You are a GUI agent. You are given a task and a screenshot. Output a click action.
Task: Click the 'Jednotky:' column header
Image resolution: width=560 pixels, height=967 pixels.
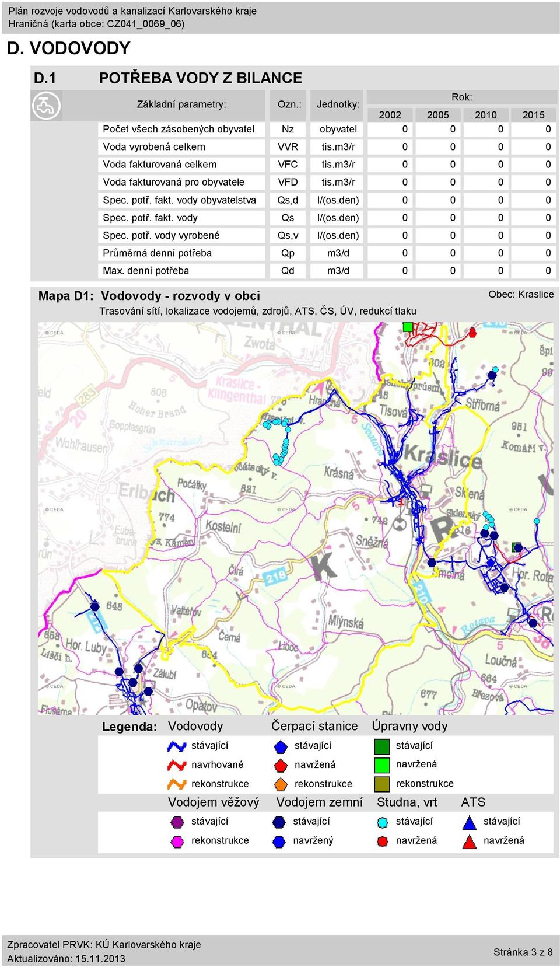(x=338, y=104)
